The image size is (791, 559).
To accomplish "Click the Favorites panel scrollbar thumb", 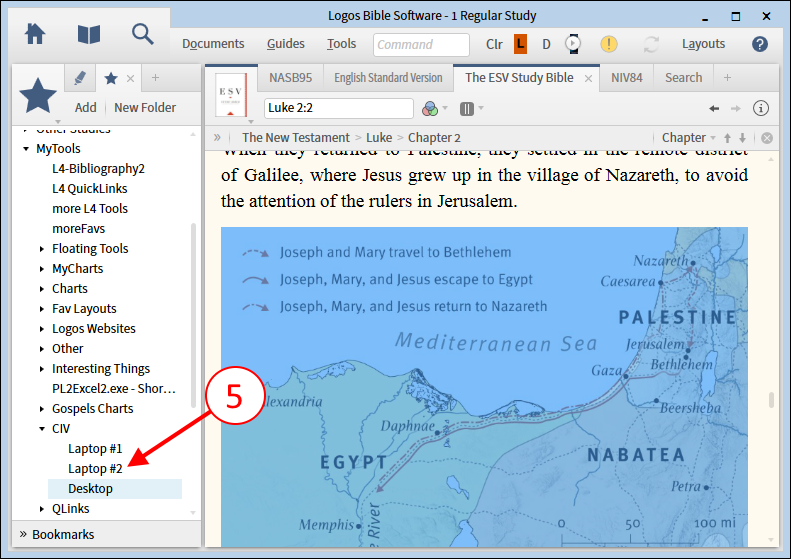I will click(193, 315).
